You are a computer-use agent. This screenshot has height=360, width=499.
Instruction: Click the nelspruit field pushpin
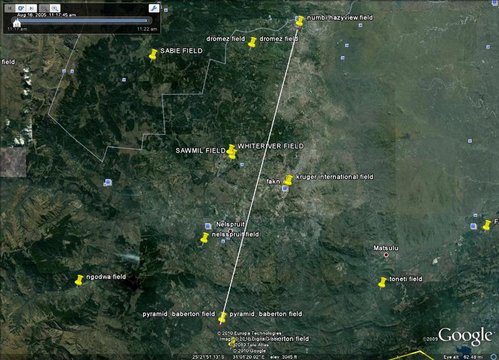(x=204, y=238)
